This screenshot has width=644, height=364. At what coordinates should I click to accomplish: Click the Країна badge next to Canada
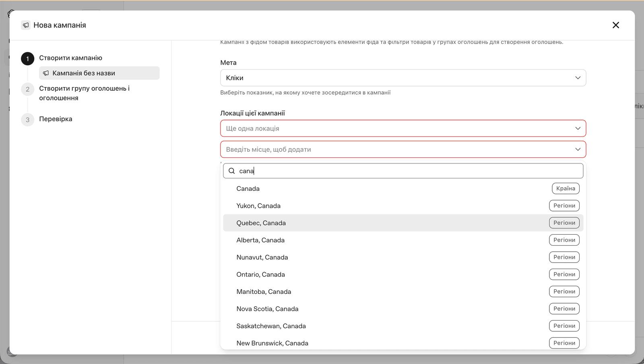tap(566, 188)
